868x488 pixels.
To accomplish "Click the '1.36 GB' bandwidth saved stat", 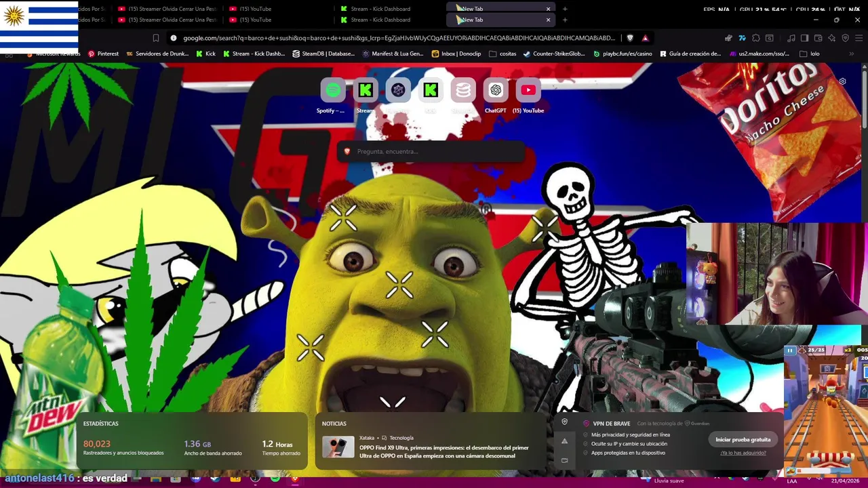I will (x=197, y=444).
